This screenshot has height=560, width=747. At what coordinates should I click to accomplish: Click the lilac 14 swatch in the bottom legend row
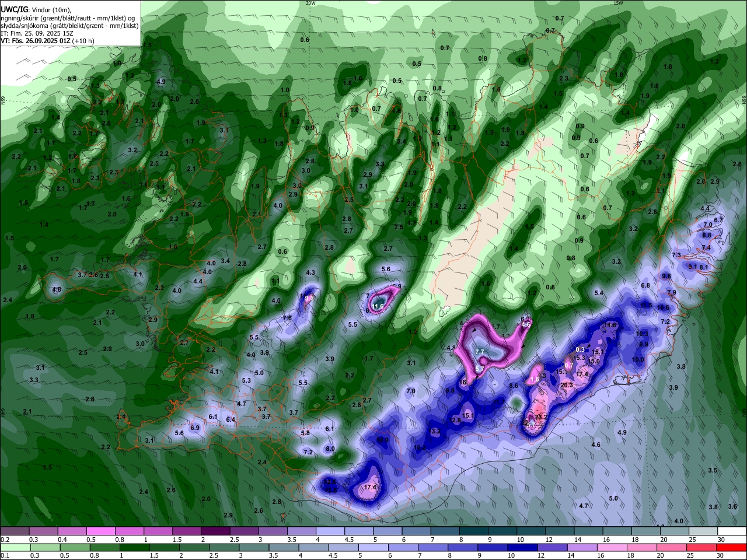coord(581,548)
